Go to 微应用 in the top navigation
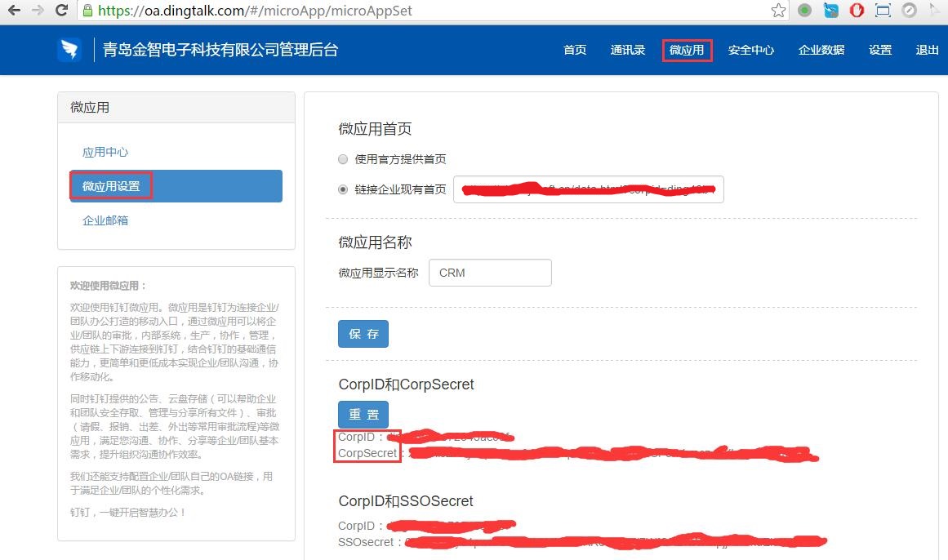948x560 pixels. [687, 50]
